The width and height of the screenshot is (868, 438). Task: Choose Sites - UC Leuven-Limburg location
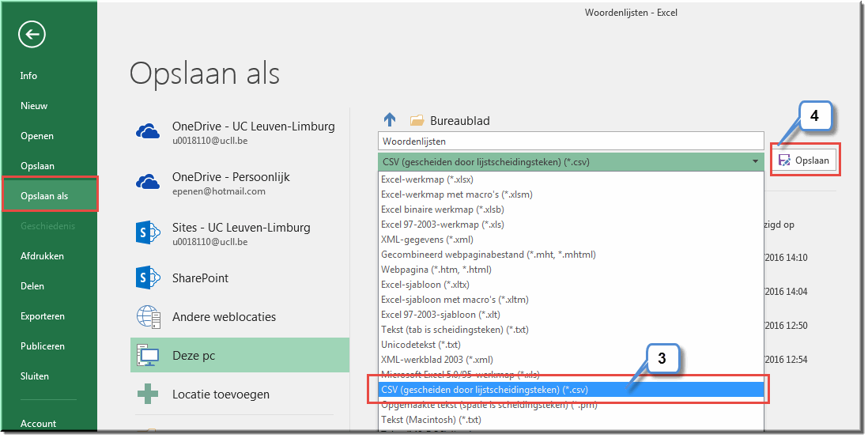pos(240,234)
